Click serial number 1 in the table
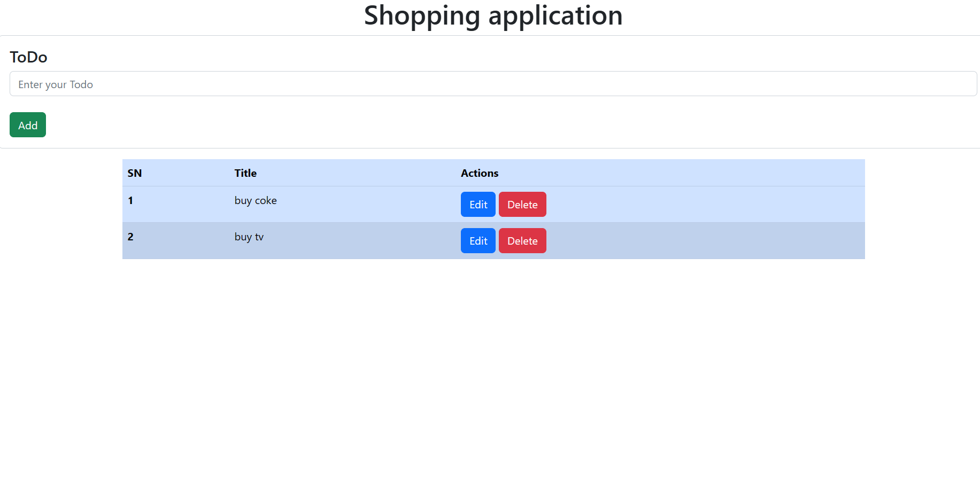The height and width of the screenshot is (477, 980). click(130, 201)
